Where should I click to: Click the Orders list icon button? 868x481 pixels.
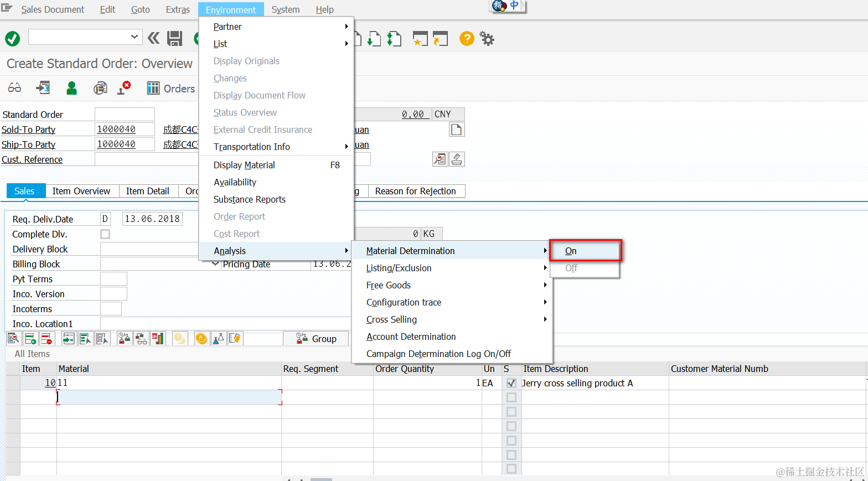pyautogui.click(x=171, y=89)
